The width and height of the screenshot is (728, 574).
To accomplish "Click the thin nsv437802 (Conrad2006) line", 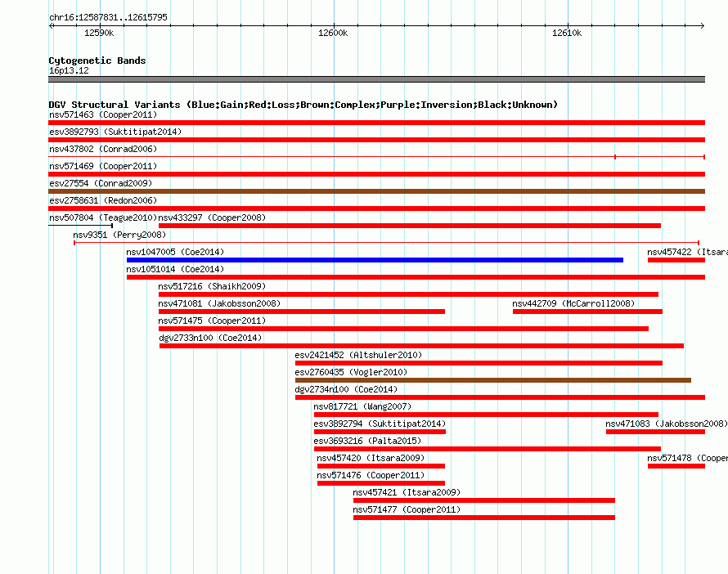I will pos(376,157).
